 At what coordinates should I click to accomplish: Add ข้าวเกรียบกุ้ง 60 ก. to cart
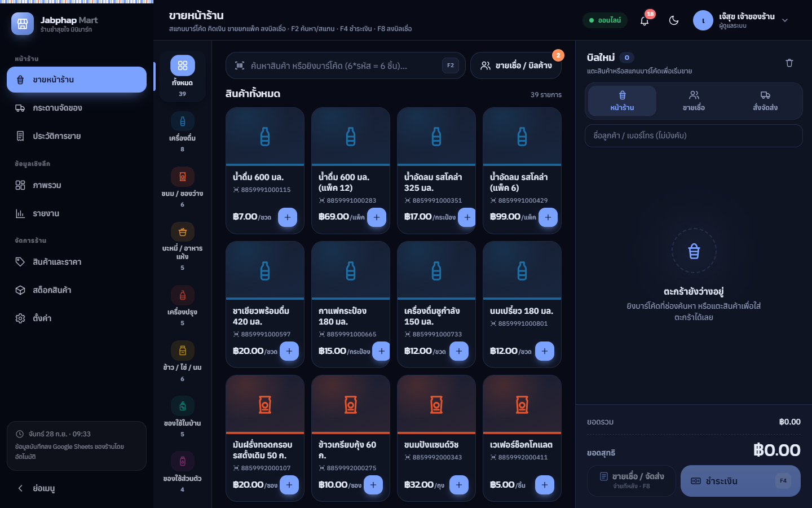[373, 485]
